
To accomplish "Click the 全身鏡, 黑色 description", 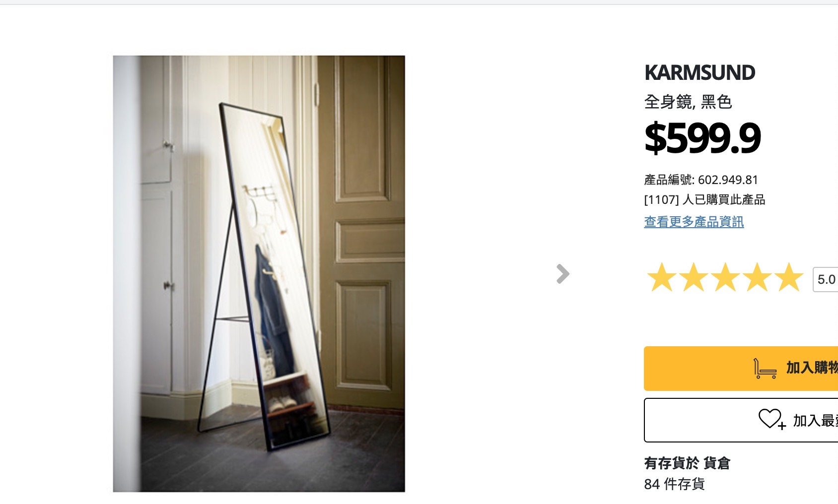I will 688,102.
